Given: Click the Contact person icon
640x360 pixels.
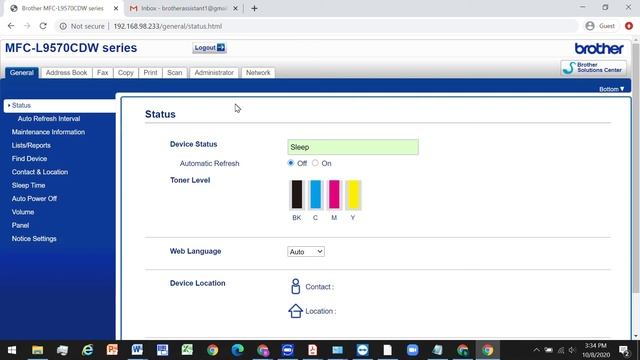Looking at the screenshot, I should click(x=296, y=287).
